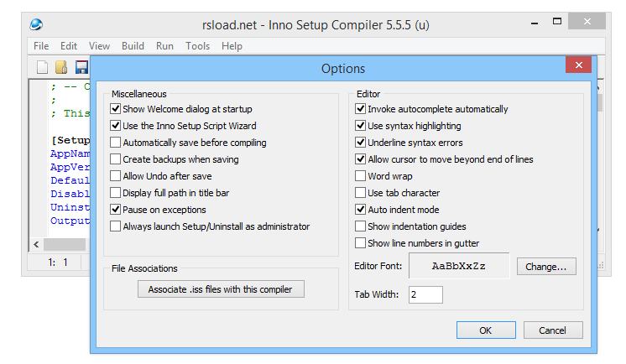Enable Always launch Setup/Uninstall as administrator
This screenshot has height=364, width=626.
tap(115, 226)
